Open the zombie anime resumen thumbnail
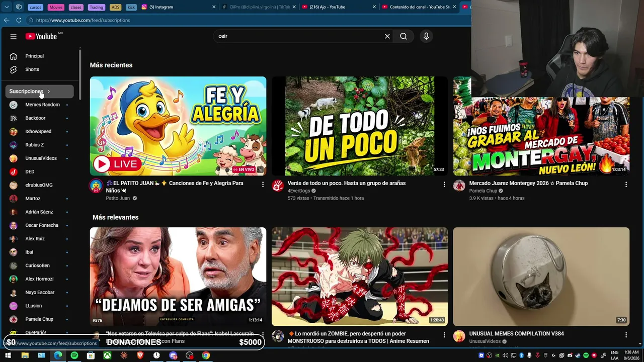This screenshot has width=644, height=362. (x=359, y=277)
